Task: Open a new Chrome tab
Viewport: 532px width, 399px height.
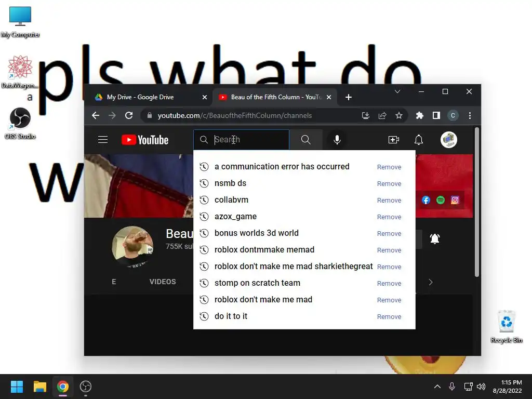Action: (x=349, y=97)
